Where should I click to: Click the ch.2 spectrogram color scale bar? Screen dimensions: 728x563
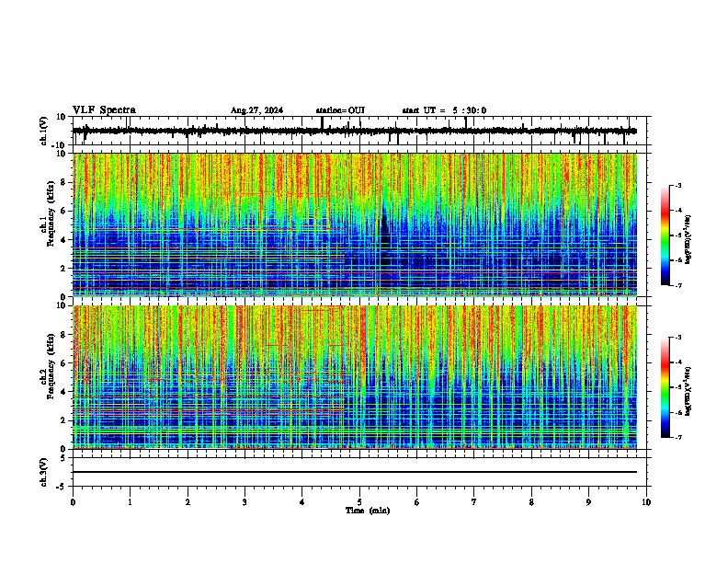[665, 387]
